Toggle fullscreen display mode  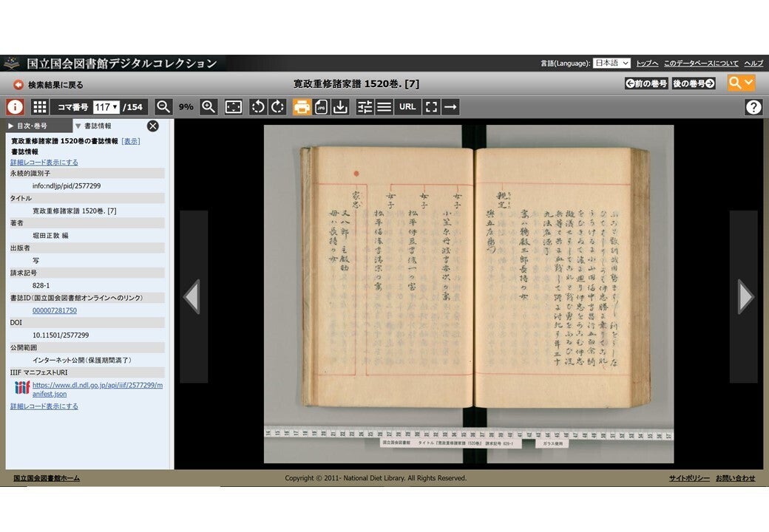tap(431, 107)
